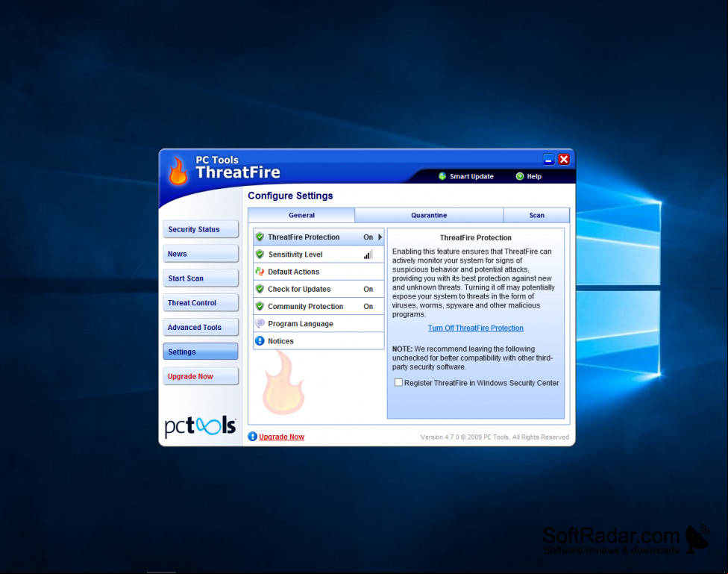Screen dimensions: 728x574
Task: Click the info icon beside bottom Upgrade Now
Action: tap(253, 437)
